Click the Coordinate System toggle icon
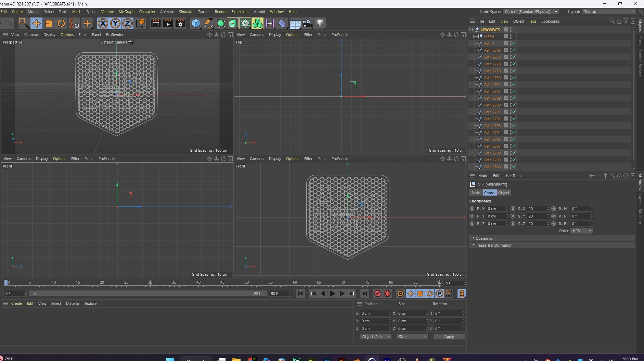The height and width of the screenshot is (361, 644). 140,23
